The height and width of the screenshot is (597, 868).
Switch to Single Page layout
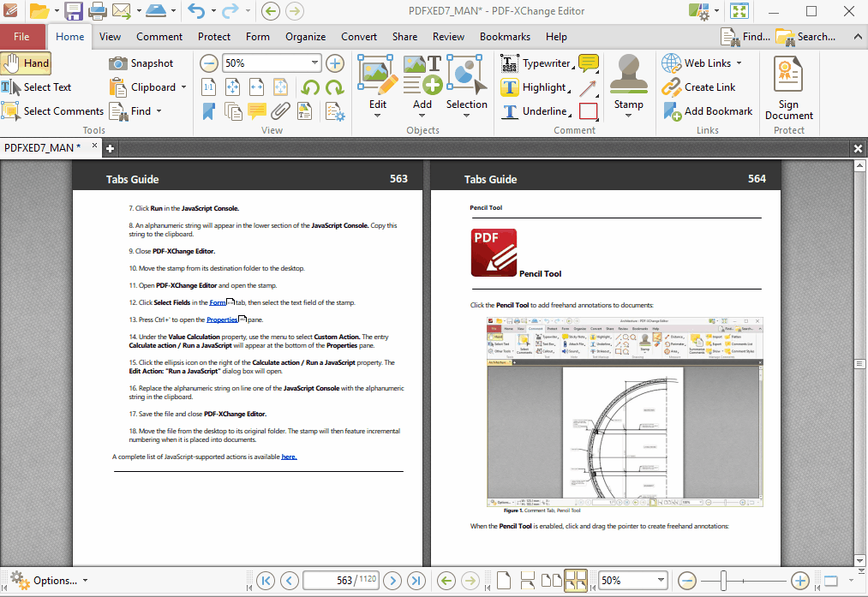pos(504,581)
